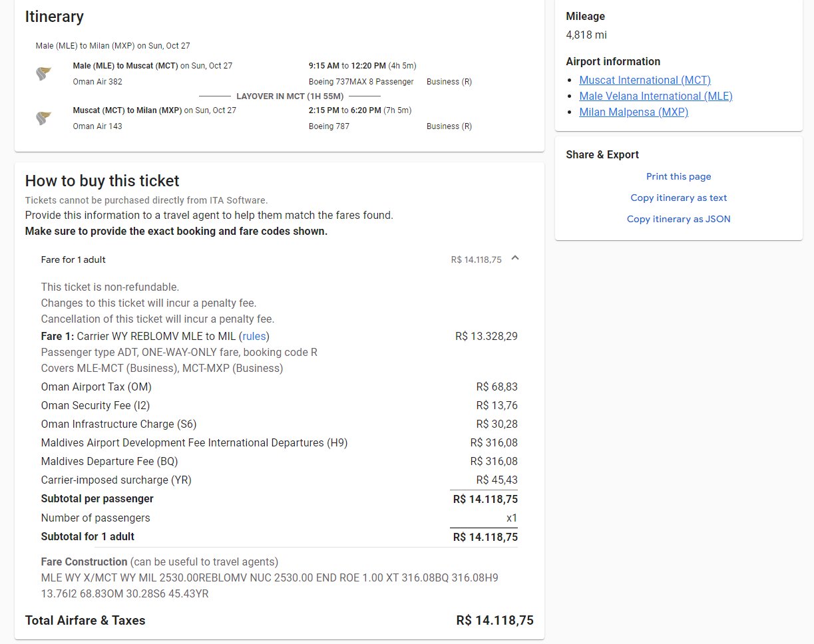Click the 'Airport information' heading
The width and height of the screenshot is (814, 644).
(x=613, y=62)
